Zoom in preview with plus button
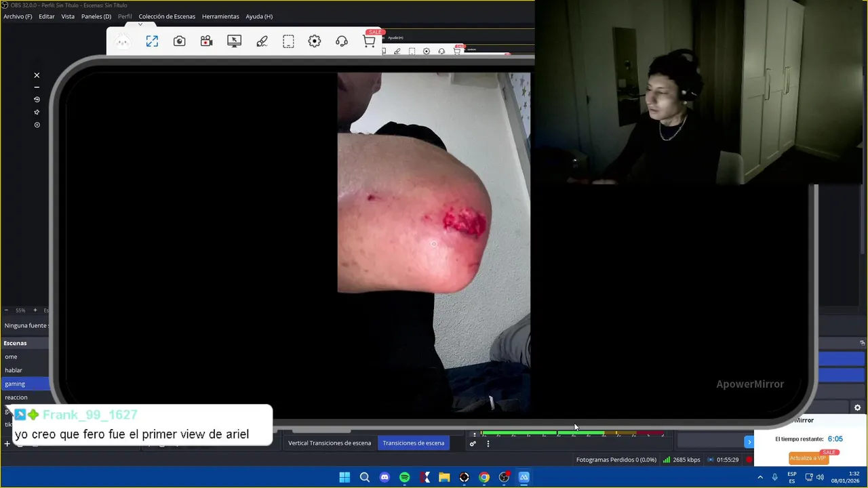This screenshot has width=868, height=488. pyautogui.click(x=35, y=310)
